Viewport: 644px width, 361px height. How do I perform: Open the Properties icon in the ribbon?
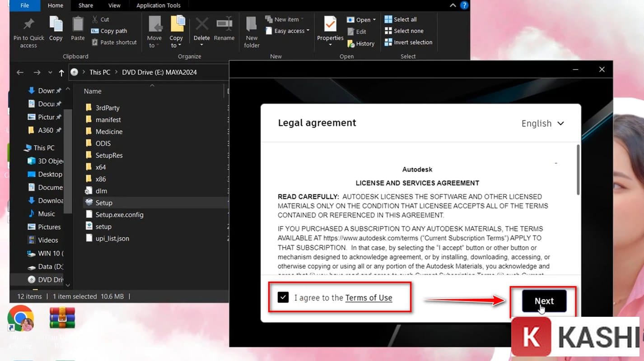coord(330,25)
